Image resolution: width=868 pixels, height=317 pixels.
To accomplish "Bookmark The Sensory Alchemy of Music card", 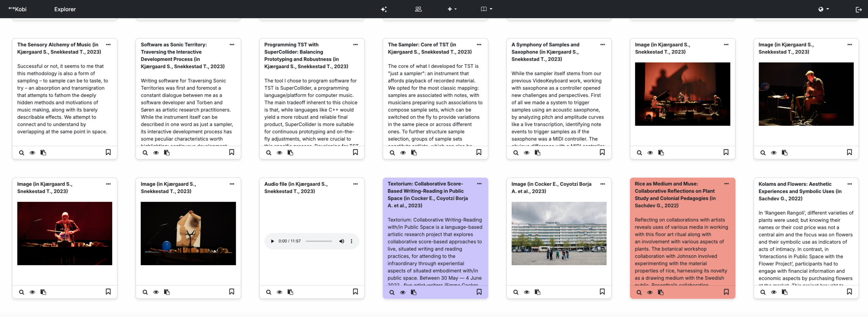I will 108,153.
